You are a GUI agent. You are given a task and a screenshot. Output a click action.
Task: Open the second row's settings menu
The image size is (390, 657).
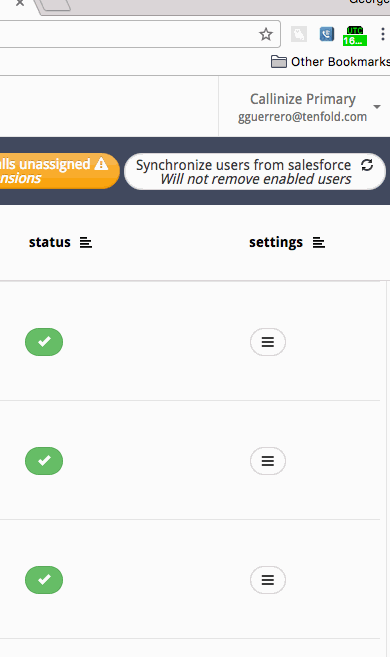(x=268, y=461)
